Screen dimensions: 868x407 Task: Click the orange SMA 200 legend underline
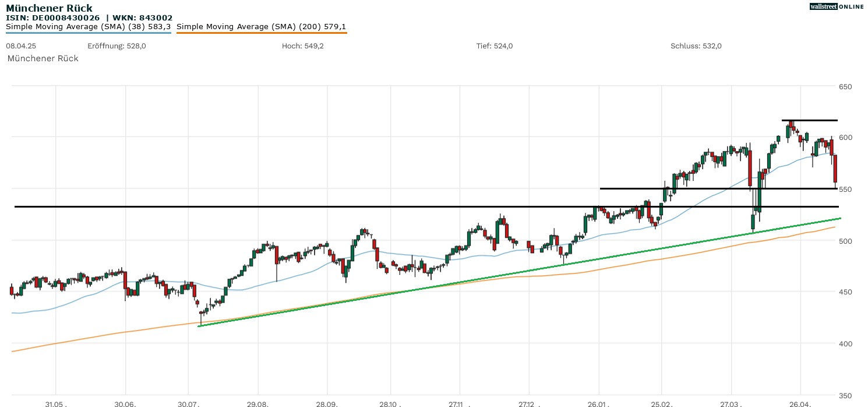pos(261,33)
